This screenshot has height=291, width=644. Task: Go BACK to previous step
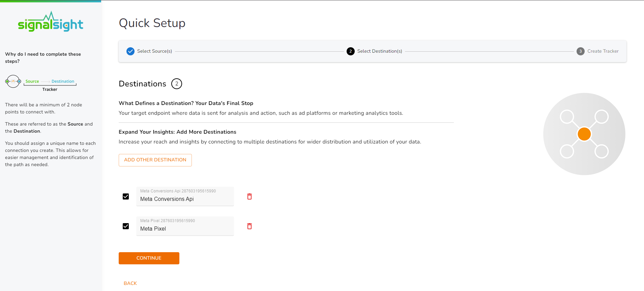pyautogui.click(x=130, y=283)
